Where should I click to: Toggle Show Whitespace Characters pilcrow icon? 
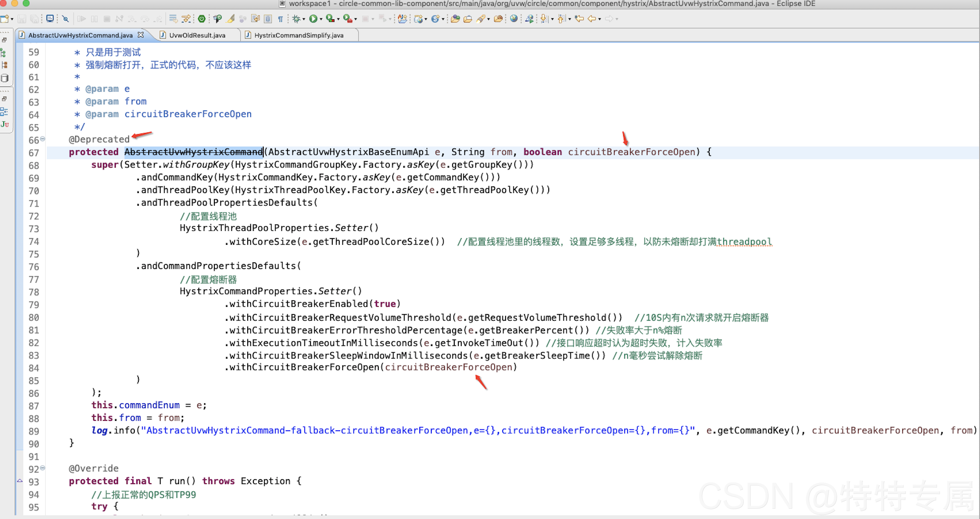coord(281,19)
